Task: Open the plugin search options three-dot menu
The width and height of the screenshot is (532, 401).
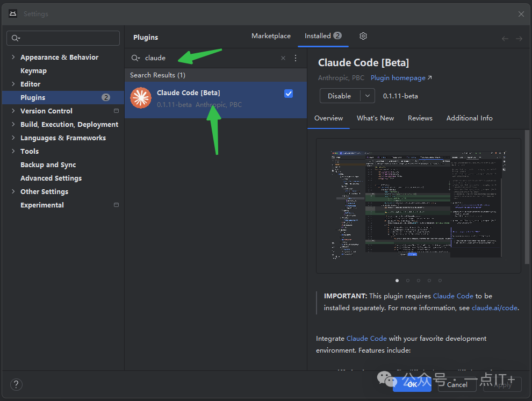Action: point(296,58)
